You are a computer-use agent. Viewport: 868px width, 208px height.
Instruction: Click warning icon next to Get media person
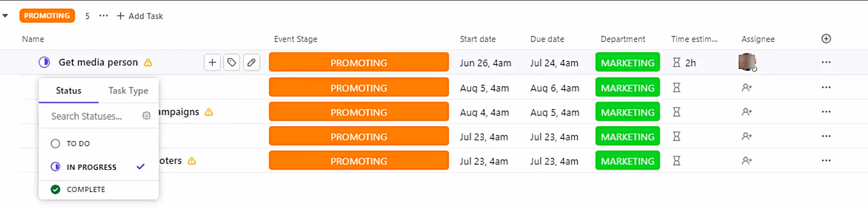pos(148,63)
